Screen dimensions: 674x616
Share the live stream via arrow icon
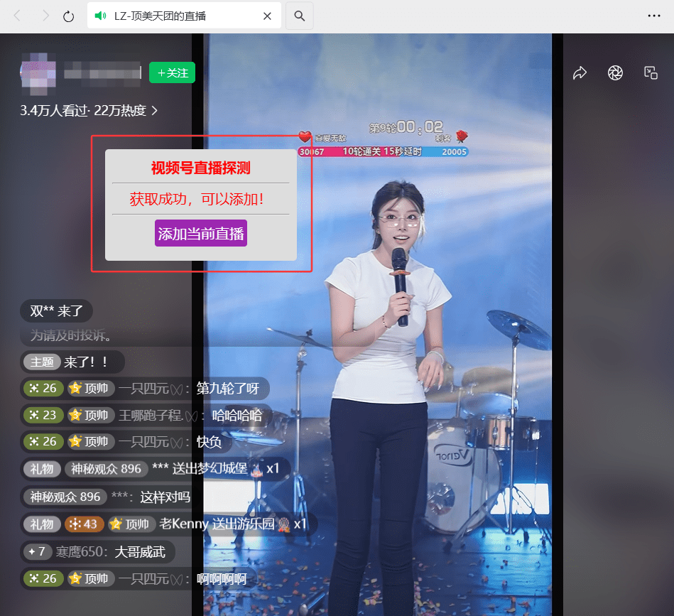point(580,72)
